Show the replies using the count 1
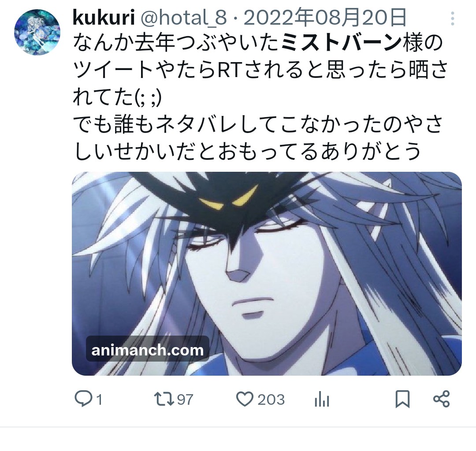 99,399
